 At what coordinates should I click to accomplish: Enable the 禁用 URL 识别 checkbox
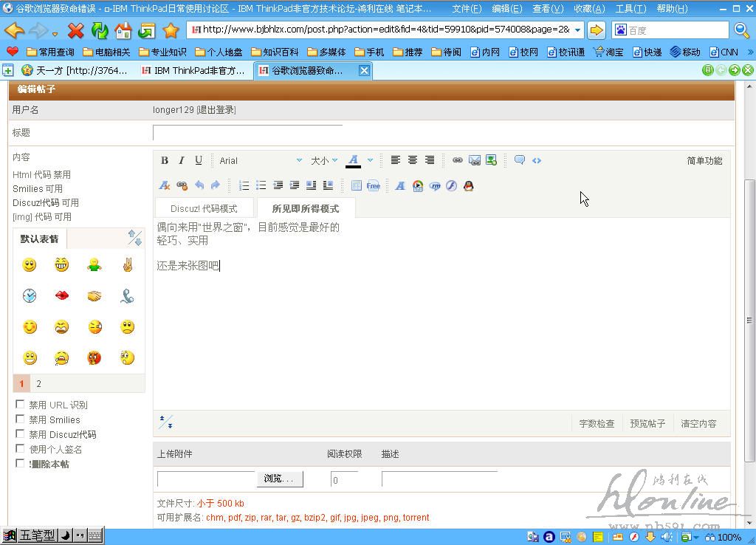[x=21, y=405]
